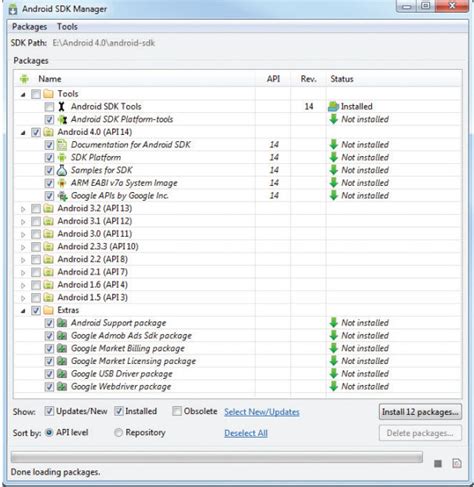Uncheck the Google USB Driver package checkbox
Screen dimensions: 474x487
[49, 374]
